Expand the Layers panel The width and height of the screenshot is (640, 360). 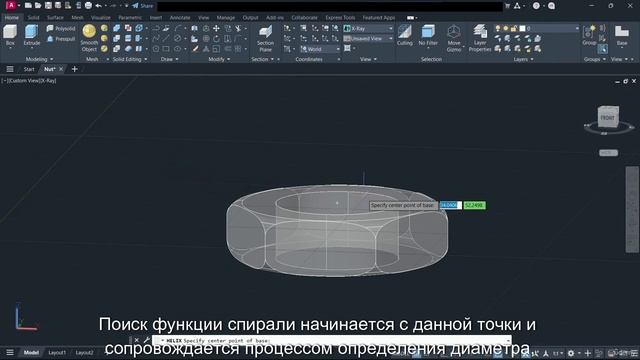coord(523,59)
